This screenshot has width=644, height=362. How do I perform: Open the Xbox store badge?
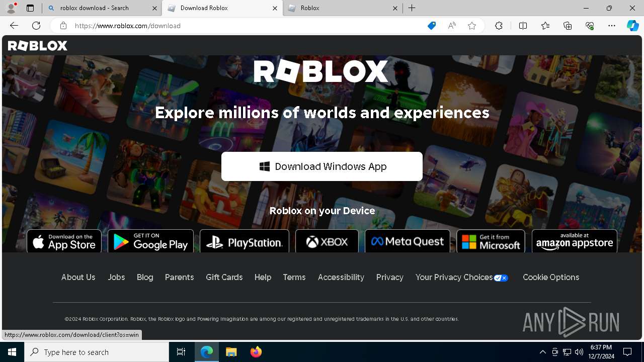tap(327, 242)
